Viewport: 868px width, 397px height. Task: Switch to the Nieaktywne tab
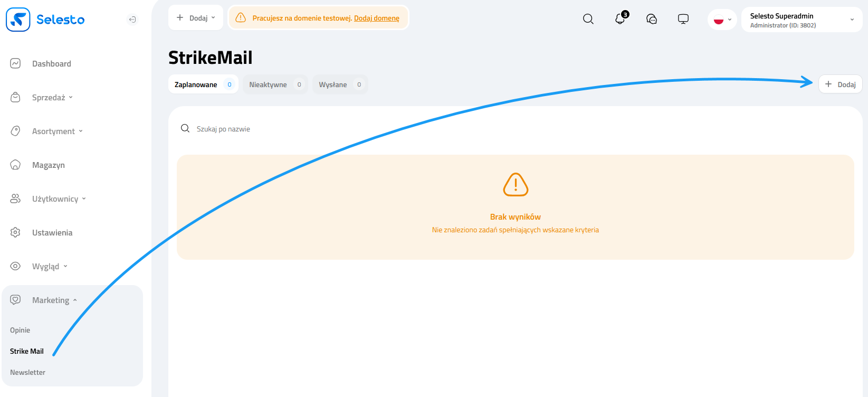[x=275, y=84]
